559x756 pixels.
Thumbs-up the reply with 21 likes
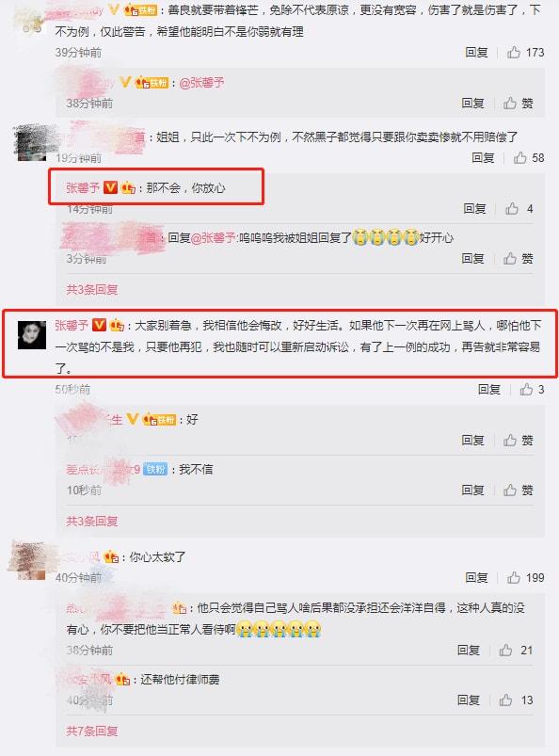505,651
